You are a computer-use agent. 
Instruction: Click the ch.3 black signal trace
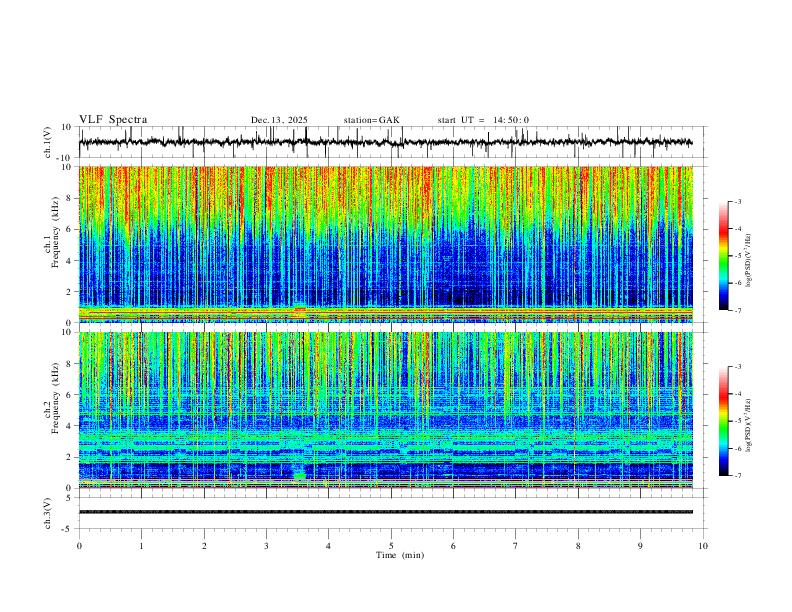(x=386, y=512)
